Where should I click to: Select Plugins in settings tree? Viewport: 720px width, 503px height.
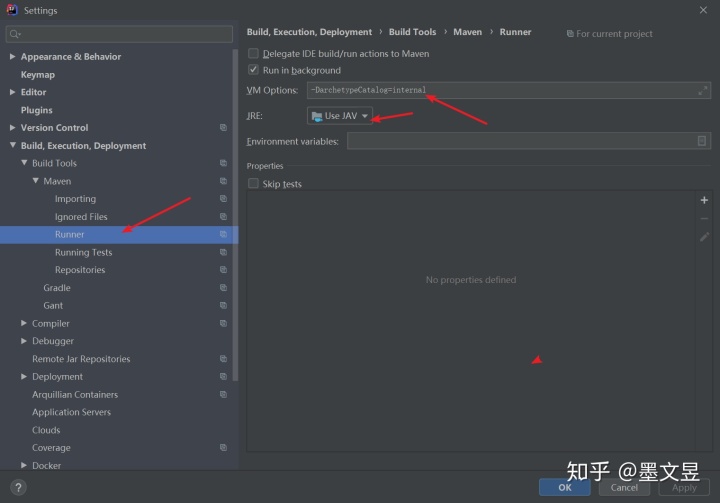pos(36,110)
